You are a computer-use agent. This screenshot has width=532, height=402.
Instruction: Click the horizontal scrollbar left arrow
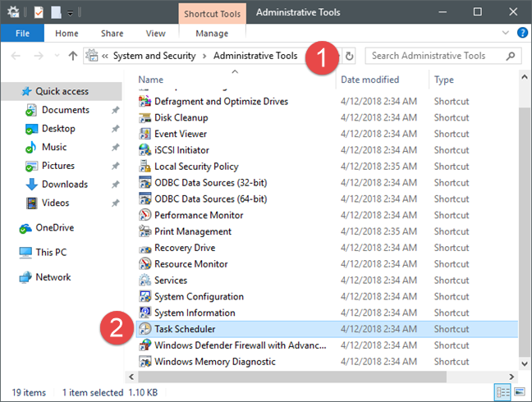click(x=131, y=377)
